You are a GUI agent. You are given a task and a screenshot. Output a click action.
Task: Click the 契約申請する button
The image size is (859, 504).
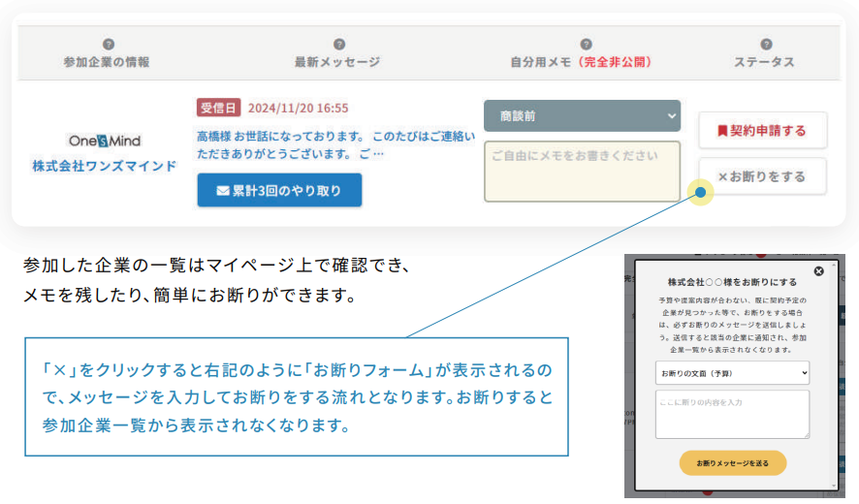click(x=762, y=130)
